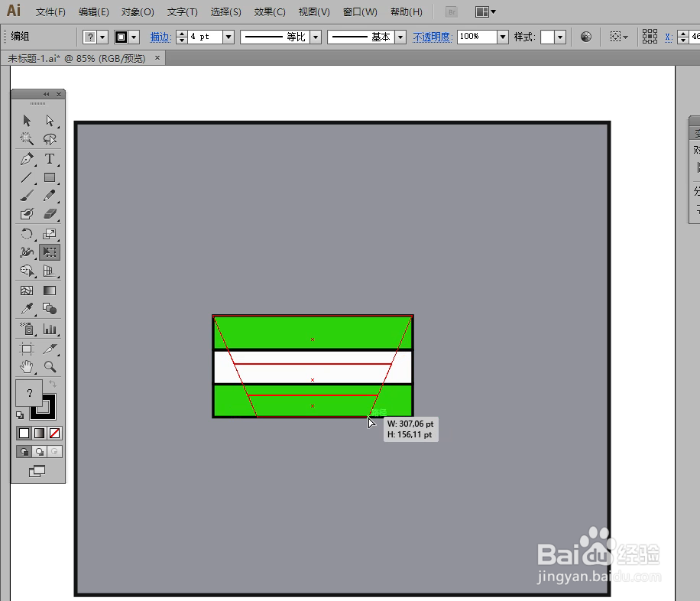The height and width of the screenshot is (601, 700).
Task: Select the Paintbrush tool
Action: point(27,196)
